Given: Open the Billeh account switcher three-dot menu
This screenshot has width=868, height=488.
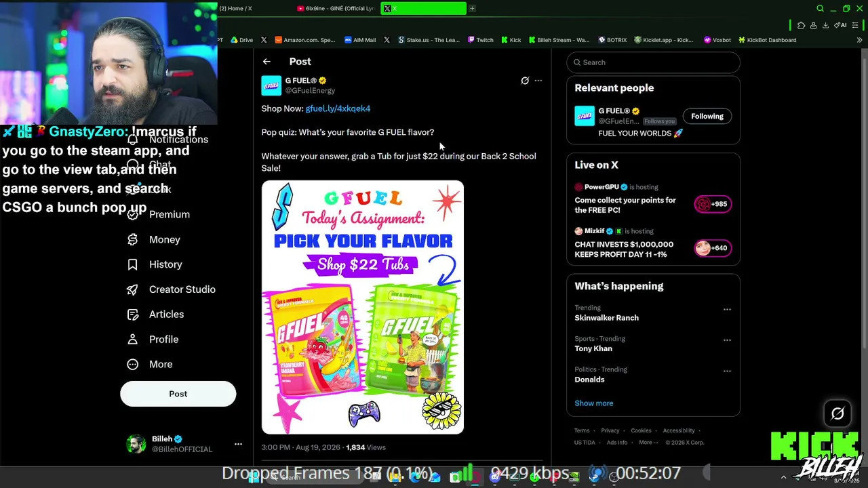Looking at the screenshot, I should pyautogui.click(x=238, y=444).
